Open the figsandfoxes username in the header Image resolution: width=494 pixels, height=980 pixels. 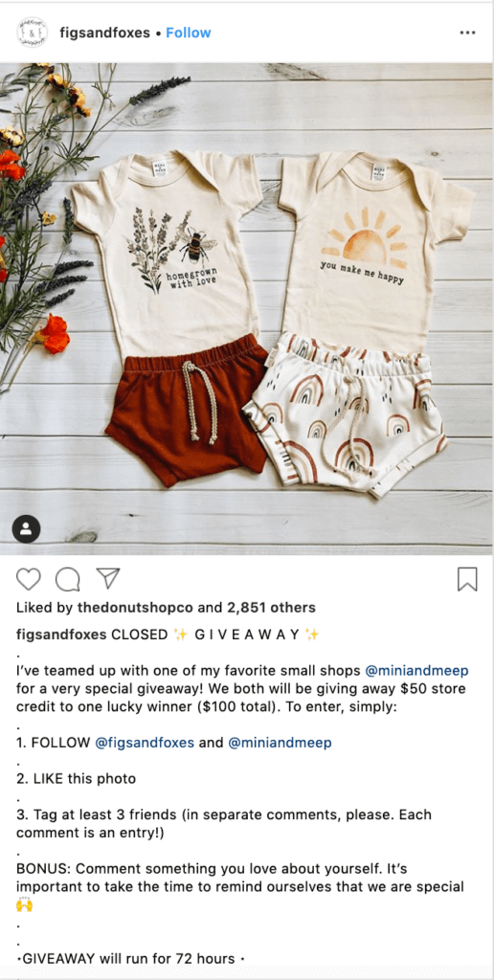[105, 33]
